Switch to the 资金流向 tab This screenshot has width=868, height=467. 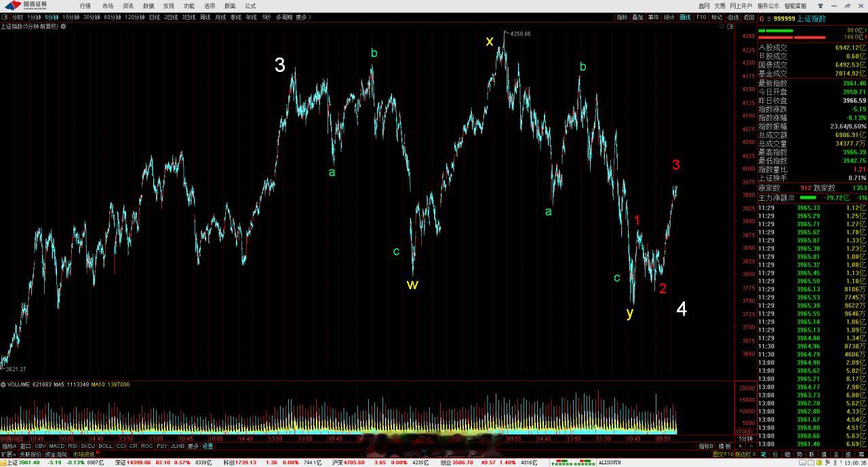click(56, 454)
